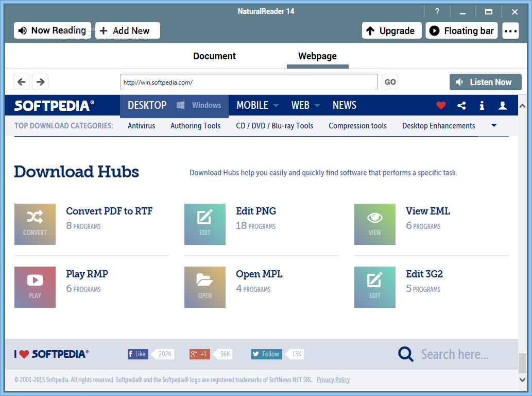This screenshot has width=532, height=396.
Task: Expand more download categories arrow
Action: coord(494,125)
